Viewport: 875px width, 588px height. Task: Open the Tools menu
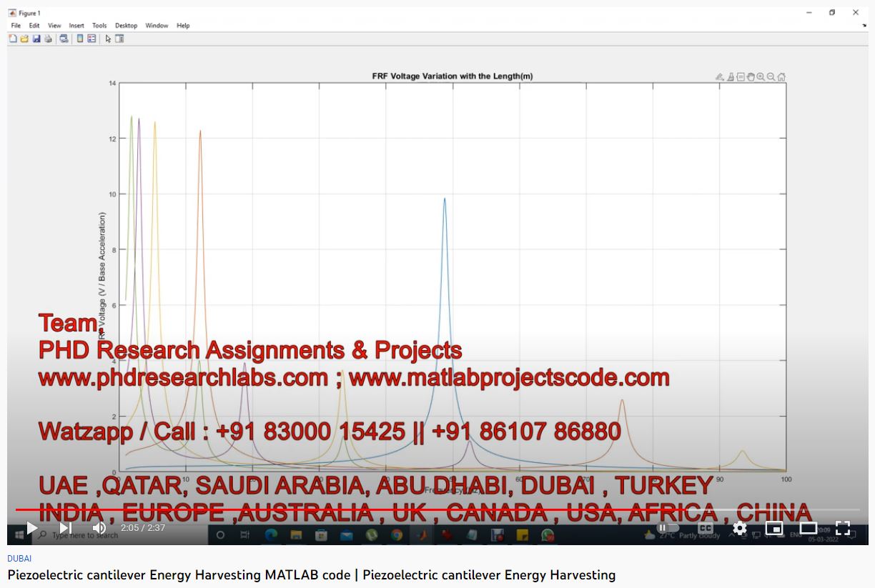pos(99,26)
